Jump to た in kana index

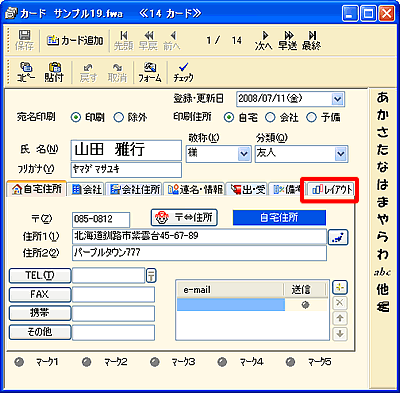click(x=383, y=149)
